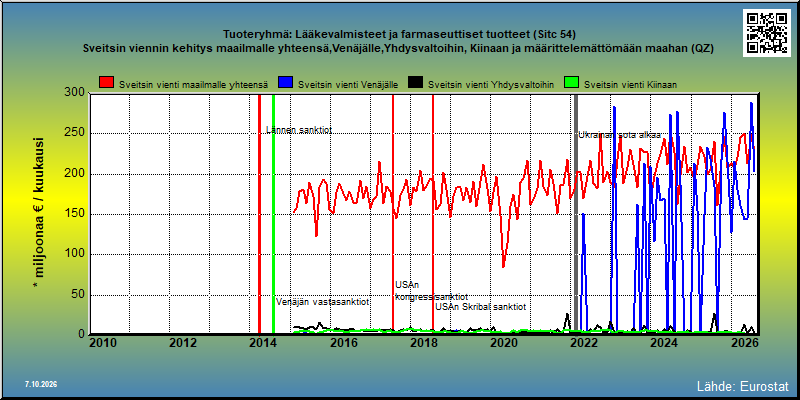800x400 pixels.
Task: Click the 'Ukrainan sota alkaa' annotation
Action: pyautogui.click(x=619, y=135)
